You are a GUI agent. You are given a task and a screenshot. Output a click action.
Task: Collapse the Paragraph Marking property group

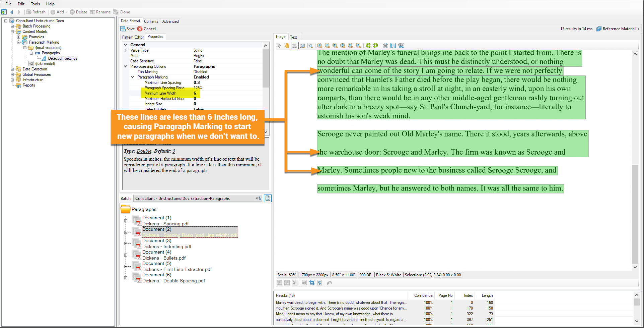pos(133,77)
